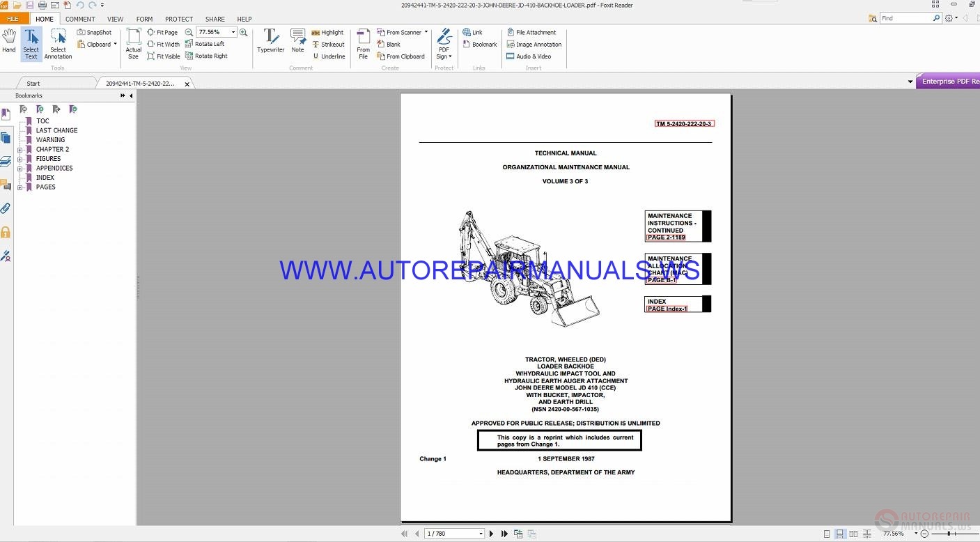Open the FILE menu
Image resolution: width=980 pixels, height=542 pixels.
click(13, 19)
